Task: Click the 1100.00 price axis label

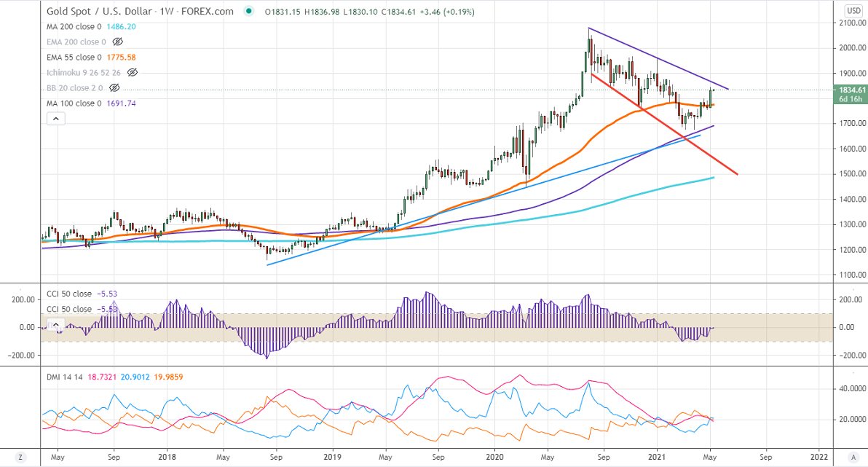Action: click(x=853, y=274)
